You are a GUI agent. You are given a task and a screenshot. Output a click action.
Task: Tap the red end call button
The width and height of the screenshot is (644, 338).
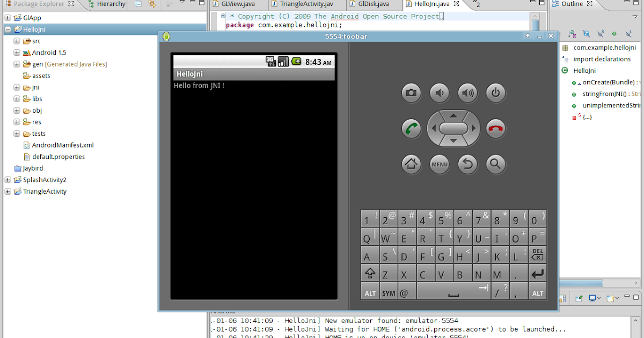coord(496,129)
